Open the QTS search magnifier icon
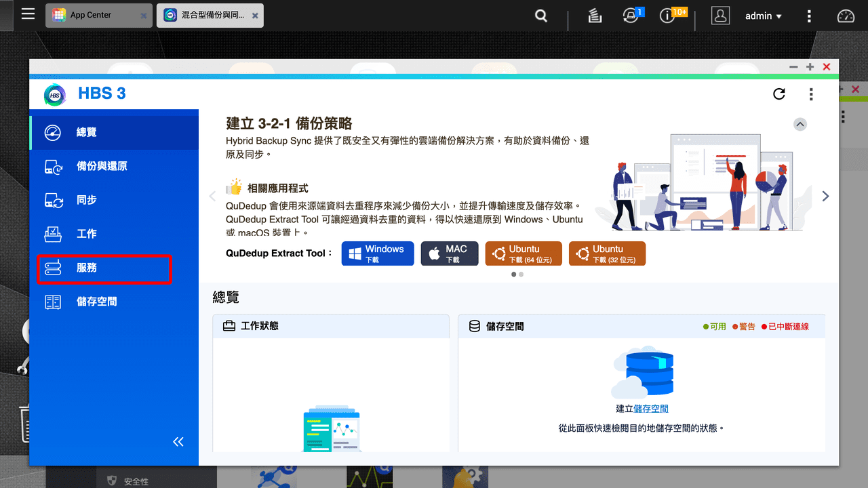Viewport: 868px width, 488px height. tap(540, 15)
